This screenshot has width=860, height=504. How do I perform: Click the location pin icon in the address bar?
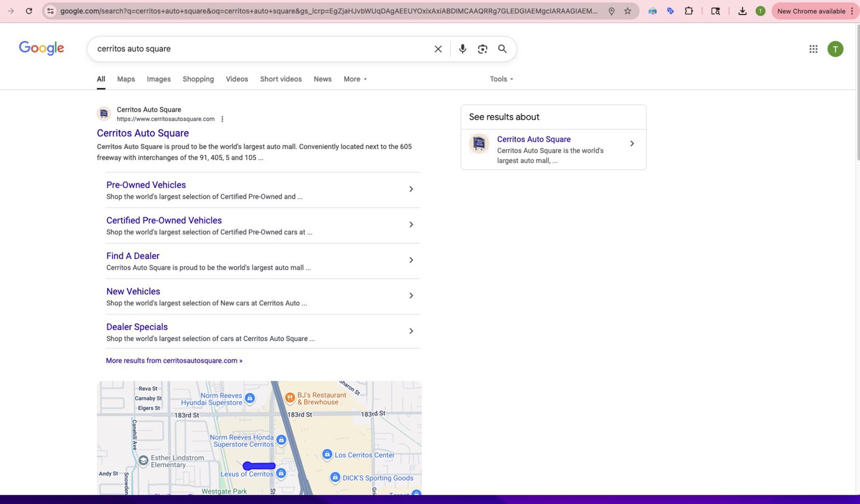(611, 11)
